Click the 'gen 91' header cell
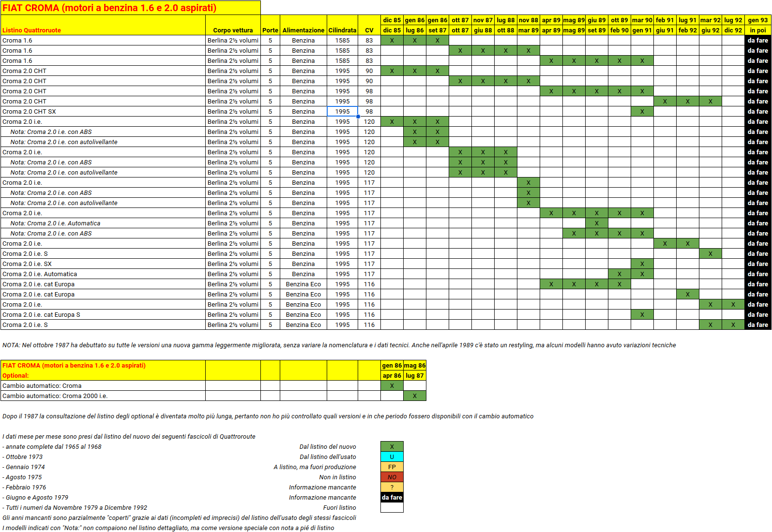772x532 pixels. click(642, 30)
